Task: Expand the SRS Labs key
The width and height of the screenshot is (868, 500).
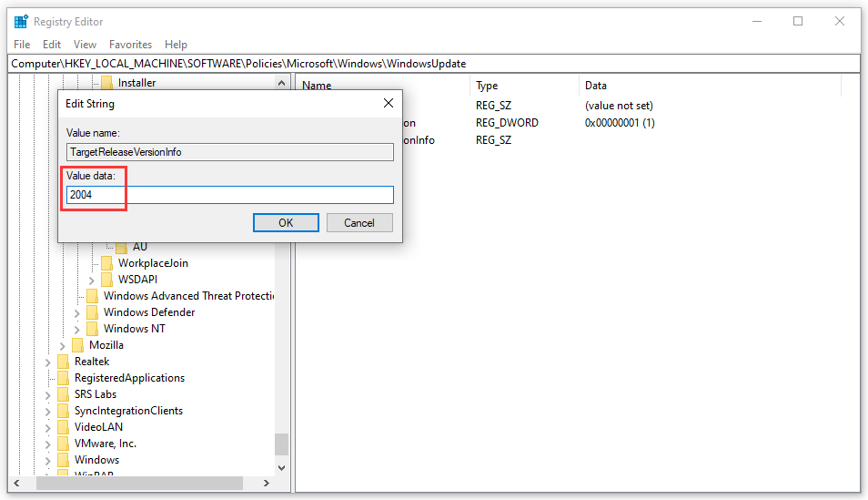Action: (47, 395)
